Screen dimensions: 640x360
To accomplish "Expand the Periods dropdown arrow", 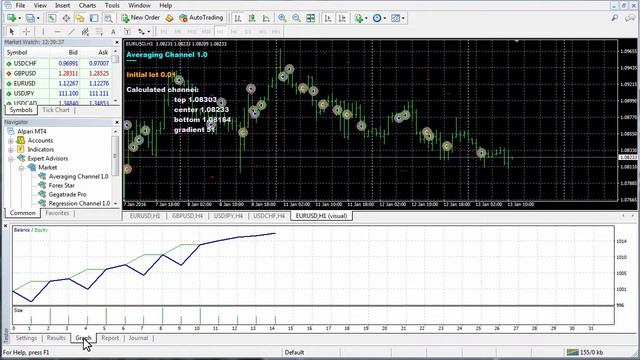I will coord(384,18).
